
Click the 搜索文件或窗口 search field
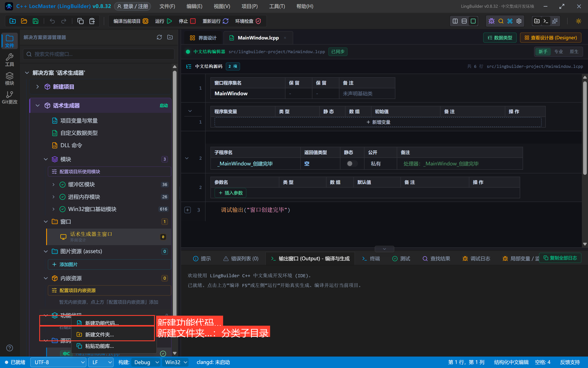99,54
